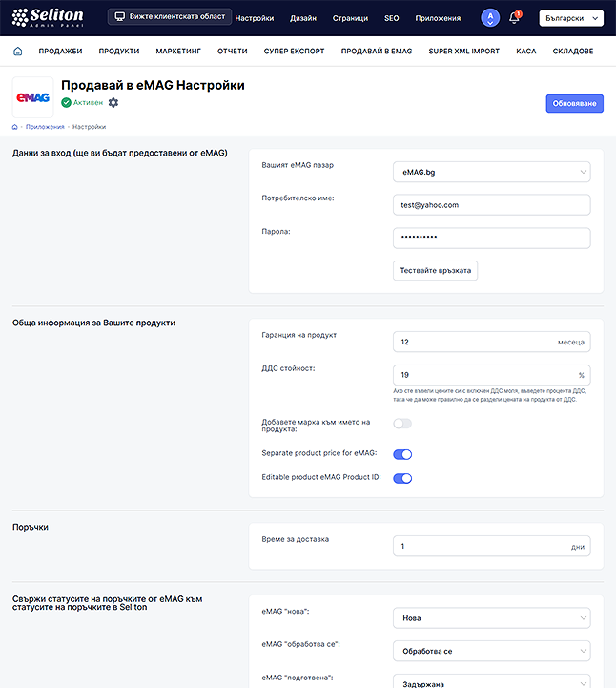Open the eMAG "обработва се" status dropdown

point(491,651)
